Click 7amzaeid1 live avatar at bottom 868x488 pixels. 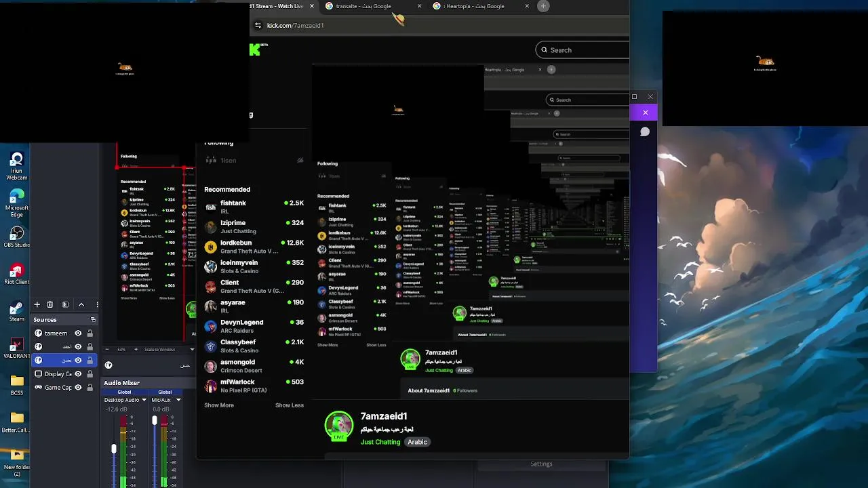click(339, 426)
